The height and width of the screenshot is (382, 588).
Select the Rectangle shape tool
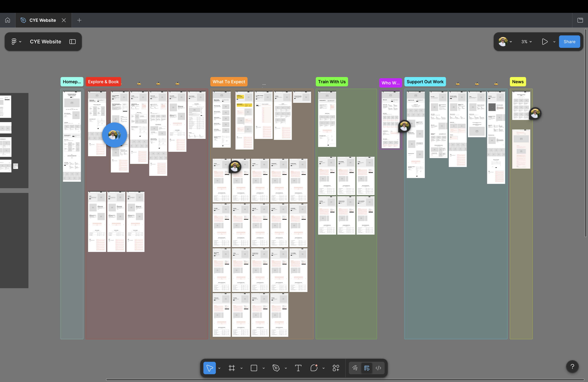click(254, 368)
